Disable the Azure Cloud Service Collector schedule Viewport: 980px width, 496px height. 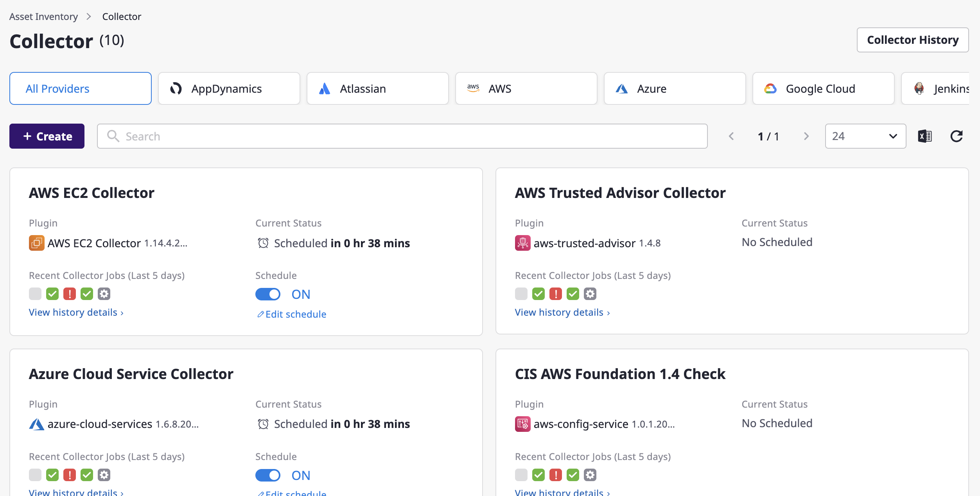coord(268,475)
